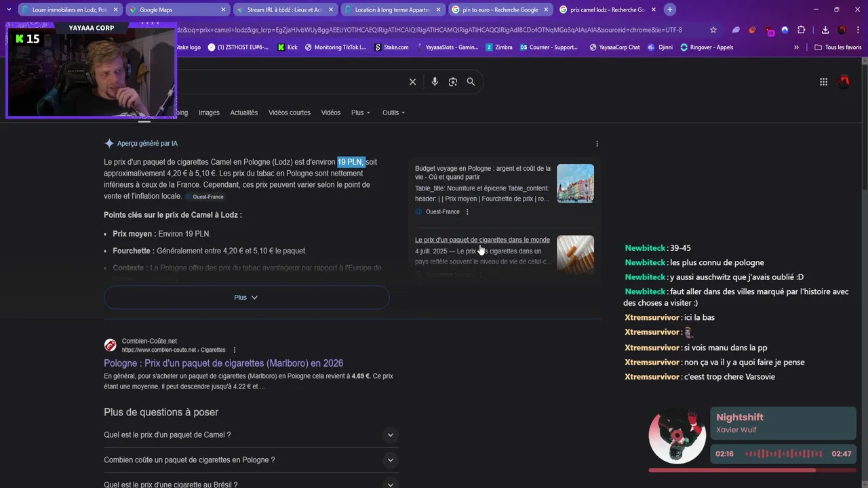Show hidden bookmarks with double chevron
The height and width of the screenshot is (488, 868).
click(796, 47)
